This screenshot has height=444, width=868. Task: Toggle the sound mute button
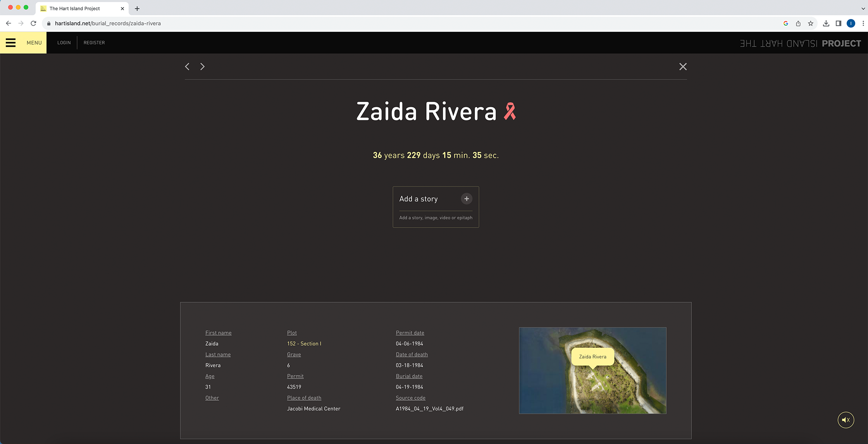pyautogui.click(x=846, y=420)
